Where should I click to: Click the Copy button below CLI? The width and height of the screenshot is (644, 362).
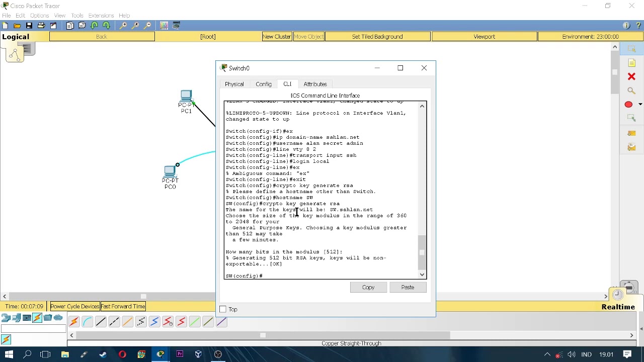(368, 287)
